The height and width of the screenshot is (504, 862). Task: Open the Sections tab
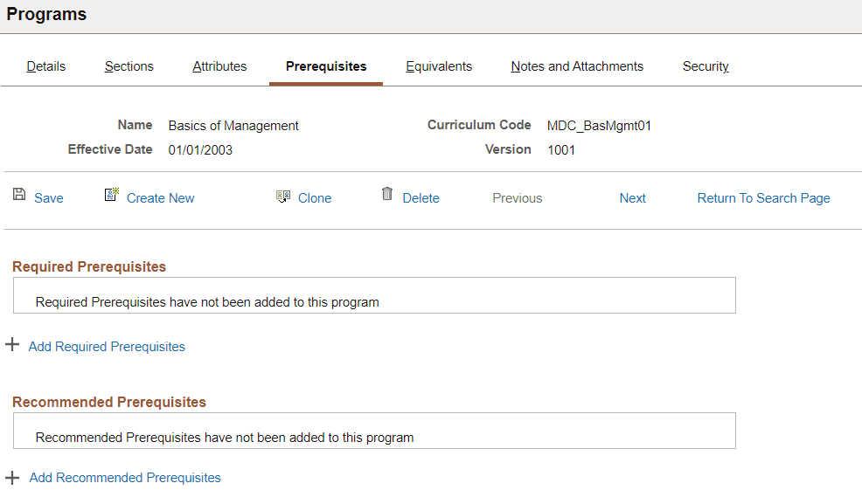[x=129, y=66]
